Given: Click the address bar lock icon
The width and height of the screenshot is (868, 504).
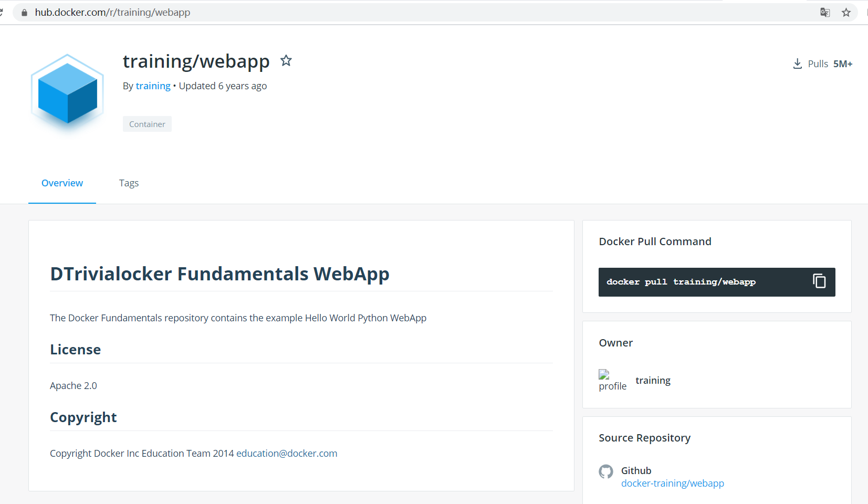Looking at the screenshot, I should pos(24,13).
